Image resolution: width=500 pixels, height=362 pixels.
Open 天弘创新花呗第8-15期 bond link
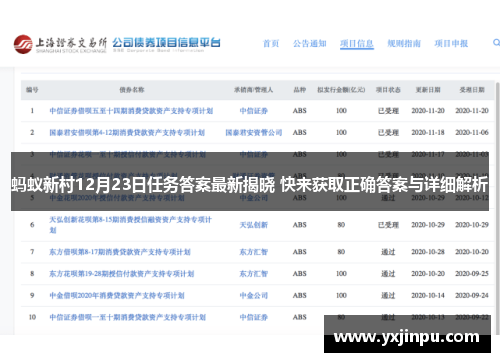coord(131,225)
